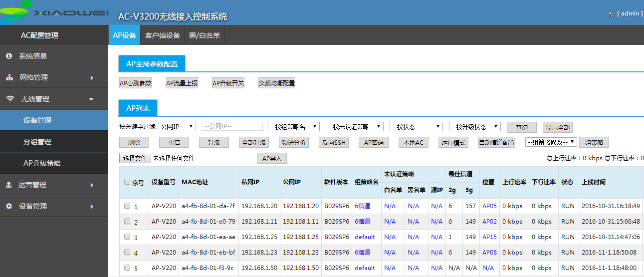Click 6信道 group policy in row 1
Viewport: 644px width, 277px height.
[363, 206]
